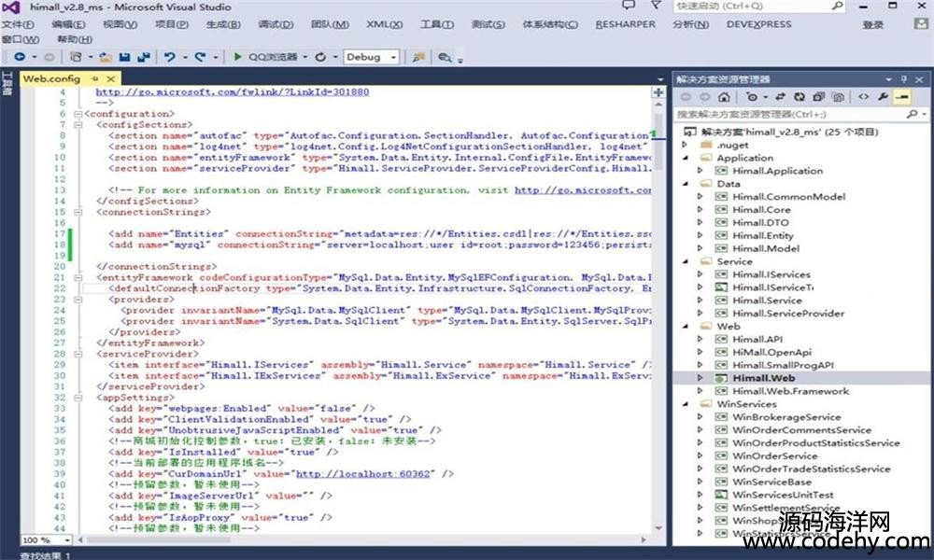Click the sync with active document icon
The image size is (934, 560).
[x=780, y=96]
